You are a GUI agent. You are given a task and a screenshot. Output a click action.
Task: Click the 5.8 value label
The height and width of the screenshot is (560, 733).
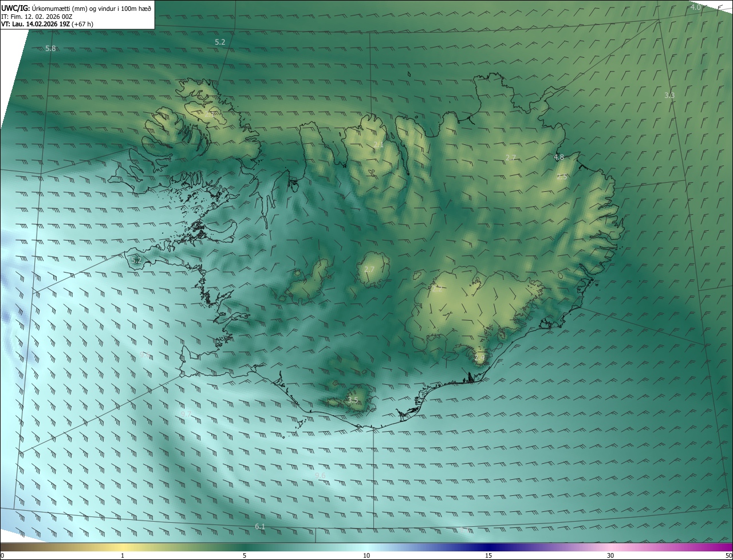[50, 49]
